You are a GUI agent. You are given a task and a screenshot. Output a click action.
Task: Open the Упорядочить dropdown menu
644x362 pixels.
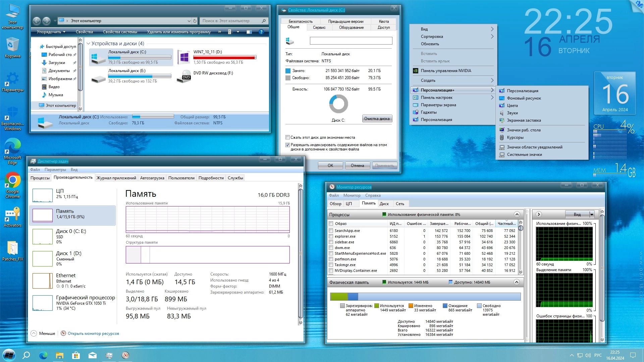(x=51, y=32)
